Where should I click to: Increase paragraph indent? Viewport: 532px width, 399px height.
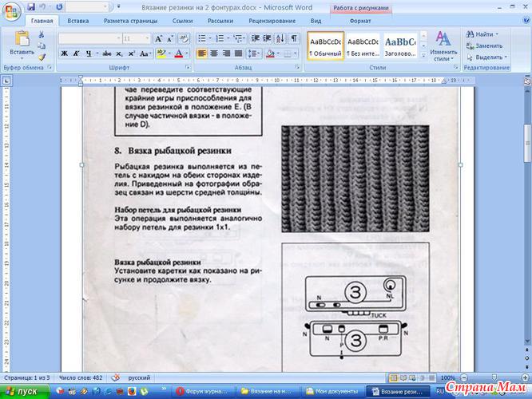(x=268, y=38)
